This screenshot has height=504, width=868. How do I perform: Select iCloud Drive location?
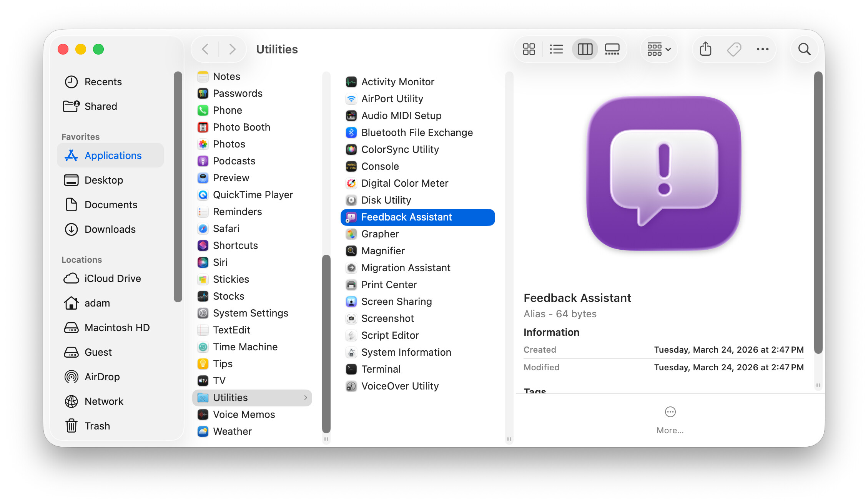coord(112,279)
